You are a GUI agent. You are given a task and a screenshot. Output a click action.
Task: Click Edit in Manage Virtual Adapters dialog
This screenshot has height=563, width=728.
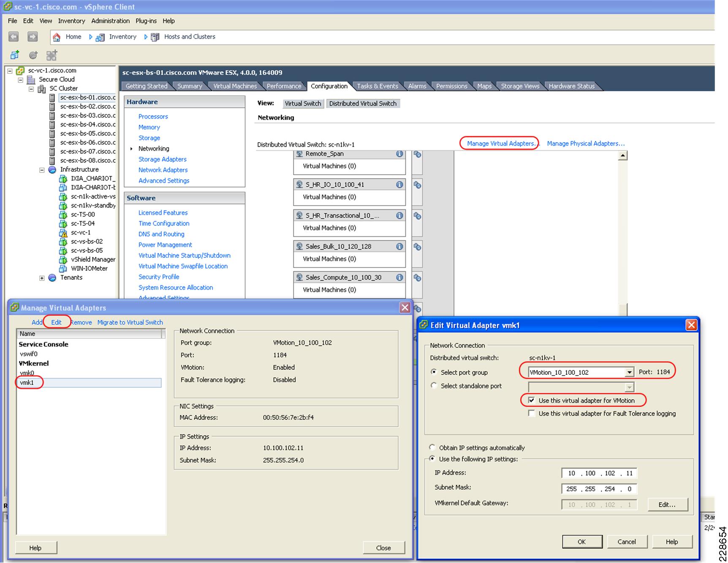point(56,322)
